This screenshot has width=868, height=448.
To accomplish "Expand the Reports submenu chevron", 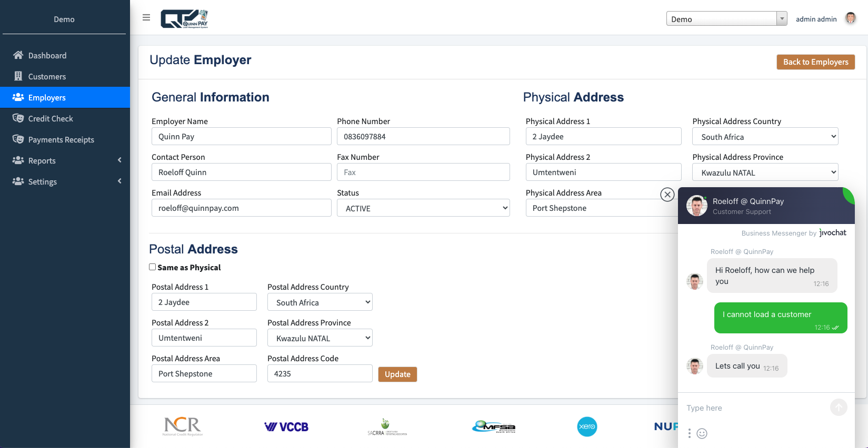I will (x=119, y=160).
